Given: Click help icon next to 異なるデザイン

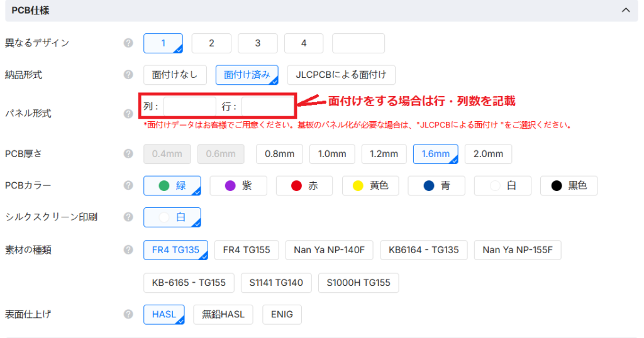Looking at the screenshot, I should 128,43.
